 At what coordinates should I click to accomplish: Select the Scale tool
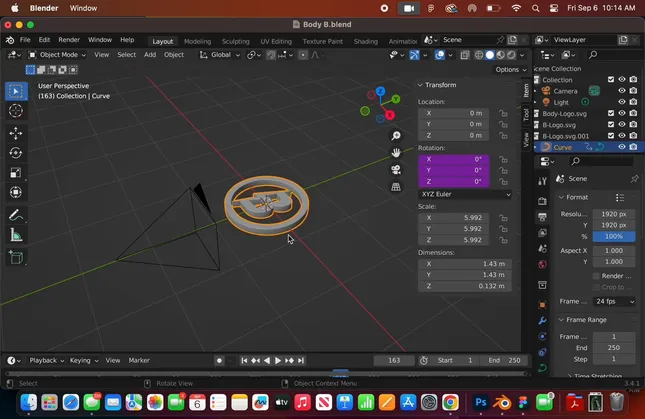tap(16, 173)
